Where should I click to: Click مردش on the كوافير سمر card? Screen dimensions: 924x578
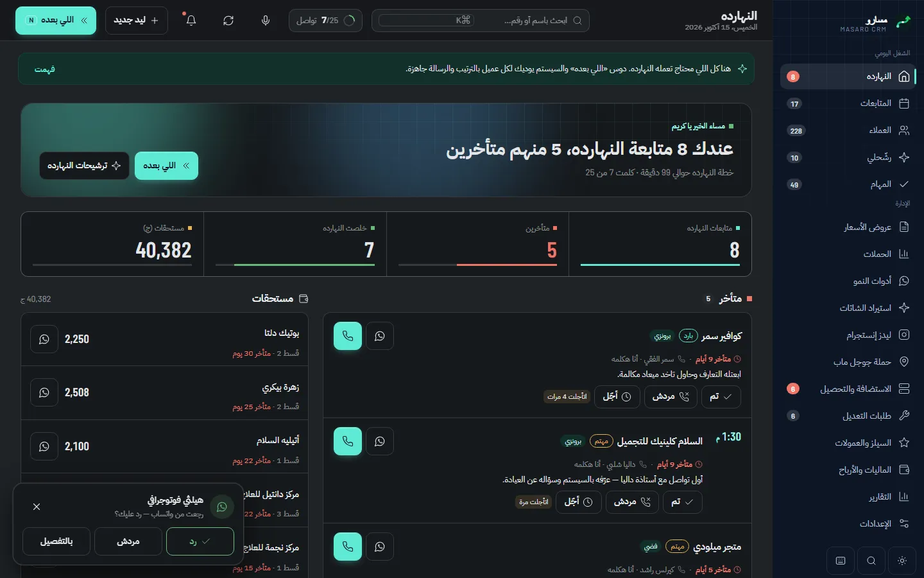point(671,396)
